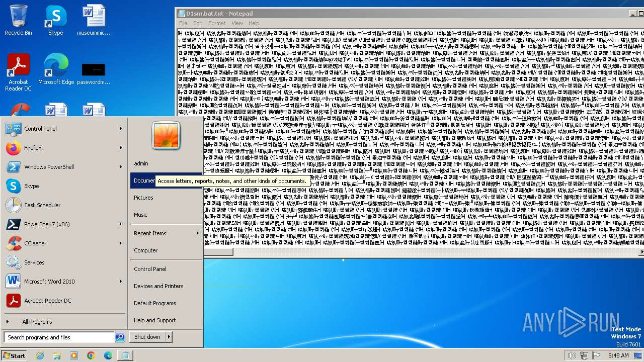This screenshot has width=644, height=362.
Task: Open Acrobat Reader DC from the Start menu
Action: tap(64, 301)
